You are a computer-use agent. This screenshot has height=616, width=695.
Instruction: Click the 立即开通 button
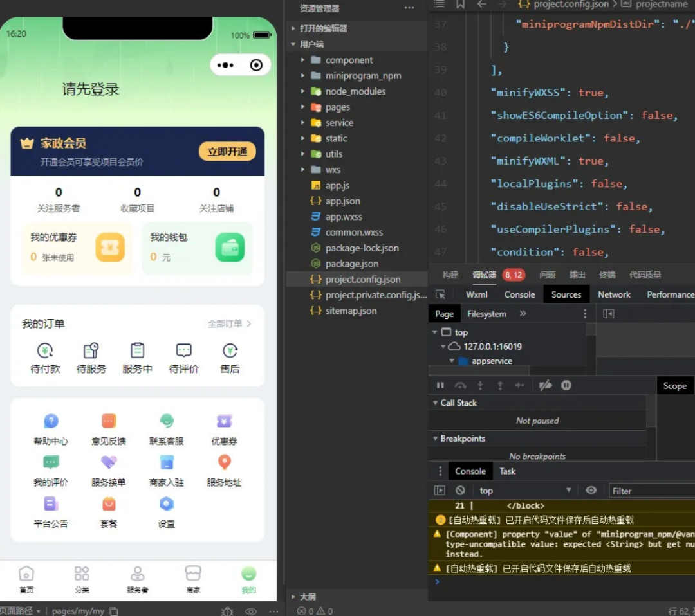(x=227, y=152)
